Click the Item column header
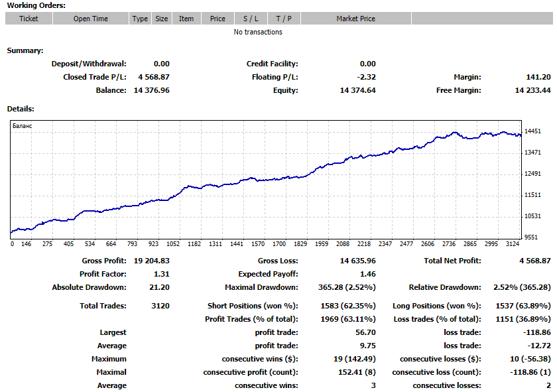Screen dimensions: 557x392 coord(186,19)
